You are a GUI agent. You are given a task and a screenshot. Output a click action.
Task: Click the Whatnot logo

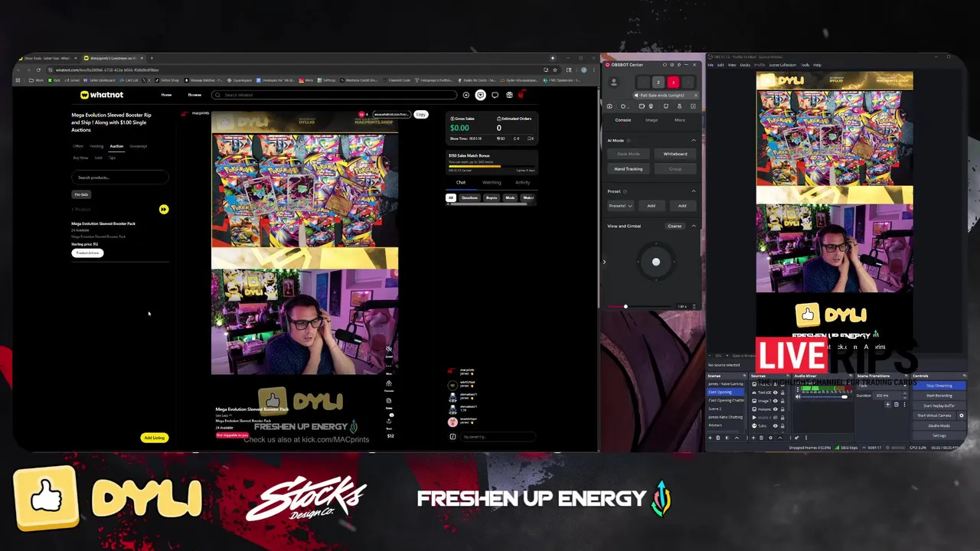tap(101, 95)
